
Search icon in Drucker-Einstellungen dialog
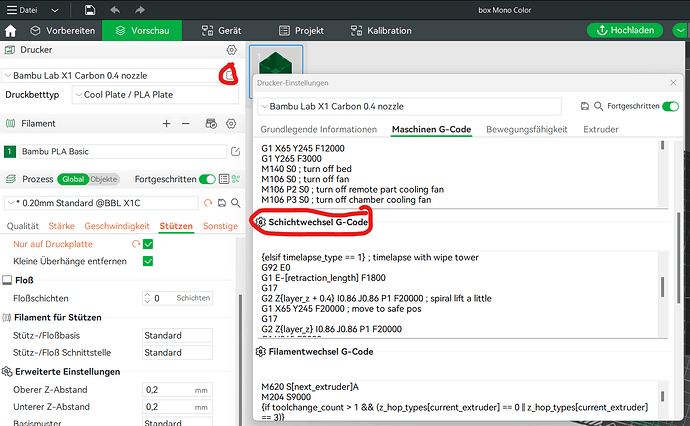coord(598,106)
